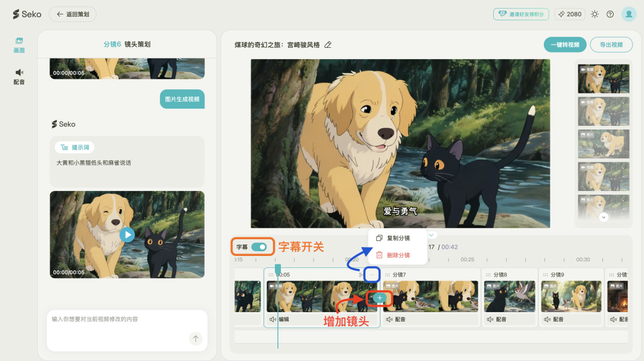The height and width of the screenshot is (361, 644).
Task: Click 配音 under 分镜7
Action: coord(396,319)
